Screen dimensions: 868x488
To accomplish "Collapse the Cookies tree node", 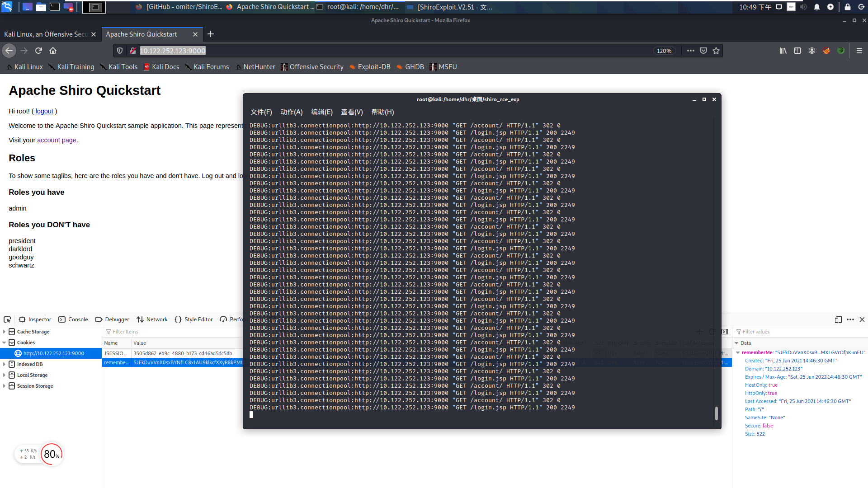I will (x=4, y=343).
